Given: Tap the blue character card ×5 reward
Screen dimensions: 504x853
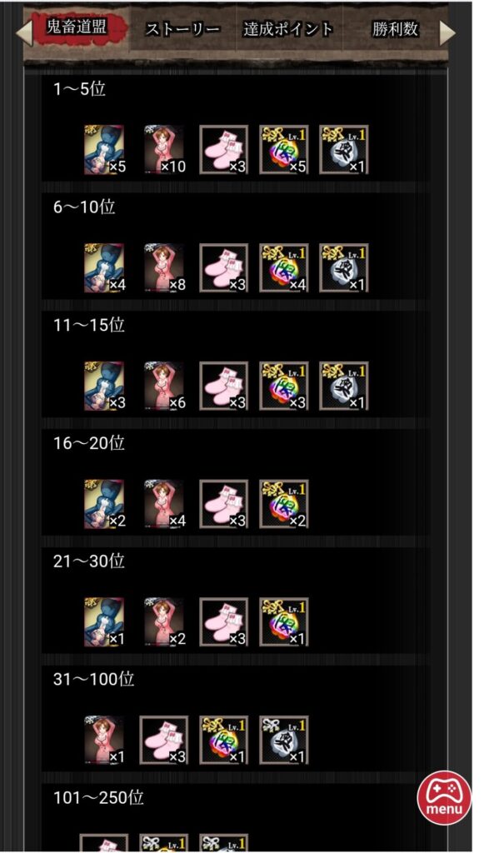Looking at the screenshot, I should [x=104, y=150].
